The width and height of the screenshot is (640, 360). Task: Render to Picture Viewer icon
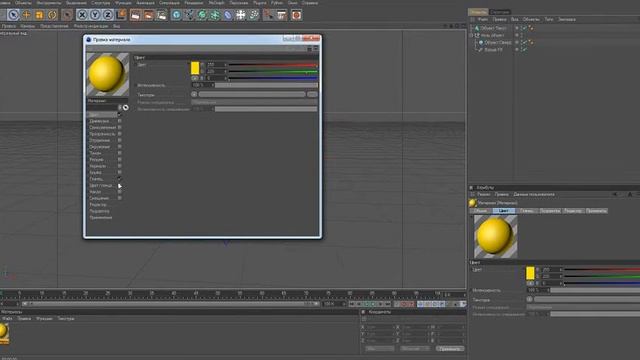[x=149, y=15]
